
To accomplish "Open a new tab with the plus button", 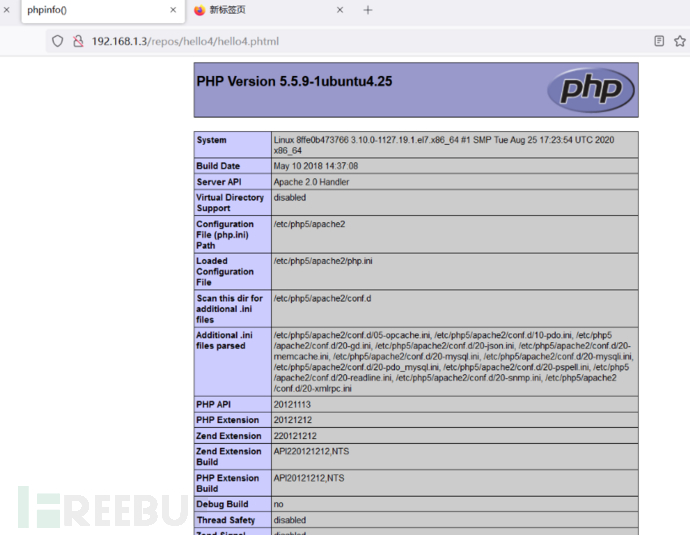I will click(367, 10).
